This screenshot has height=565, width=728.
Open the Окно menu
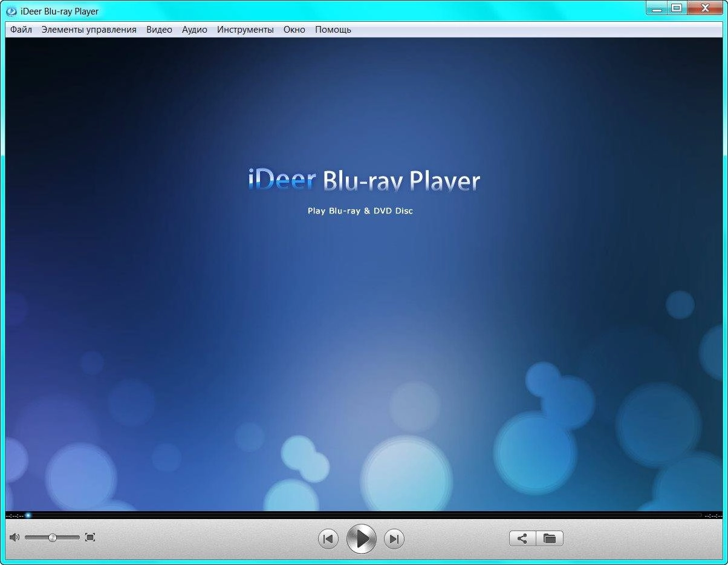[x=294, y=30]
